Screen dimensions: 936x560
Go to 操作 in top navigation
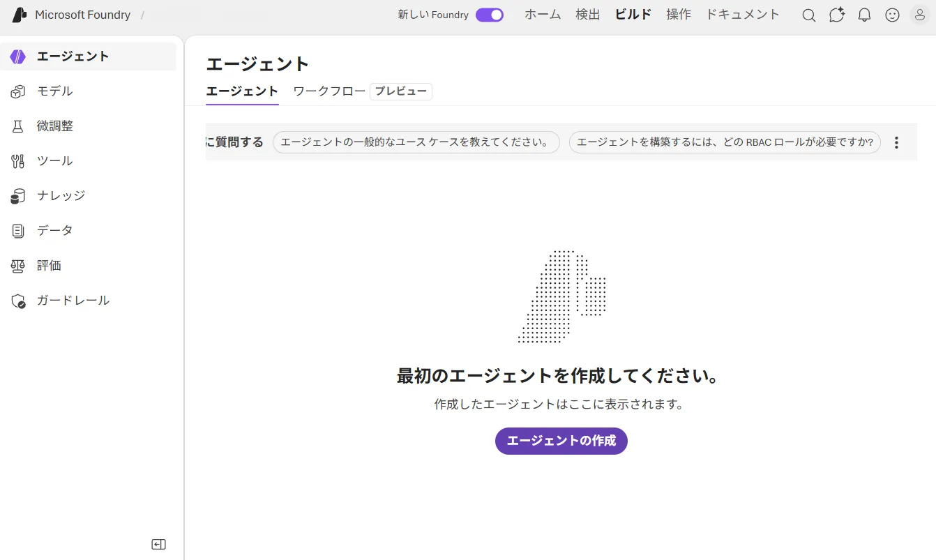point(679,15)
